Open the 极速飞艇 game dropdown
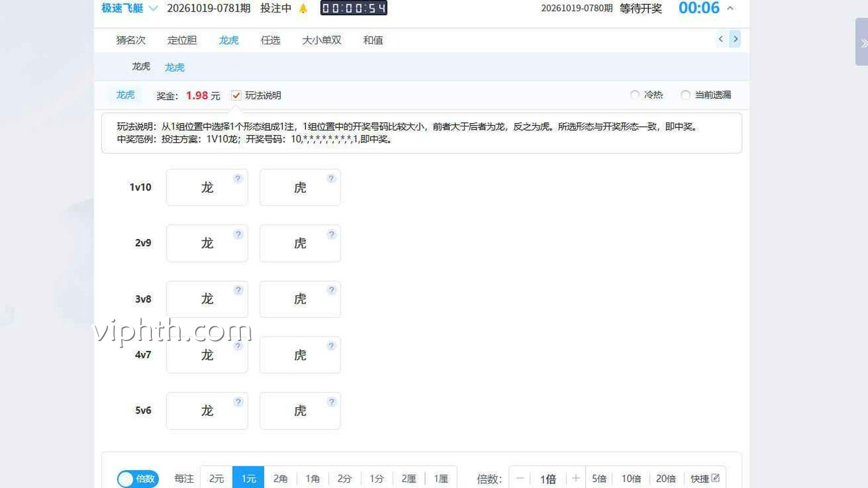 pos(129,8)
